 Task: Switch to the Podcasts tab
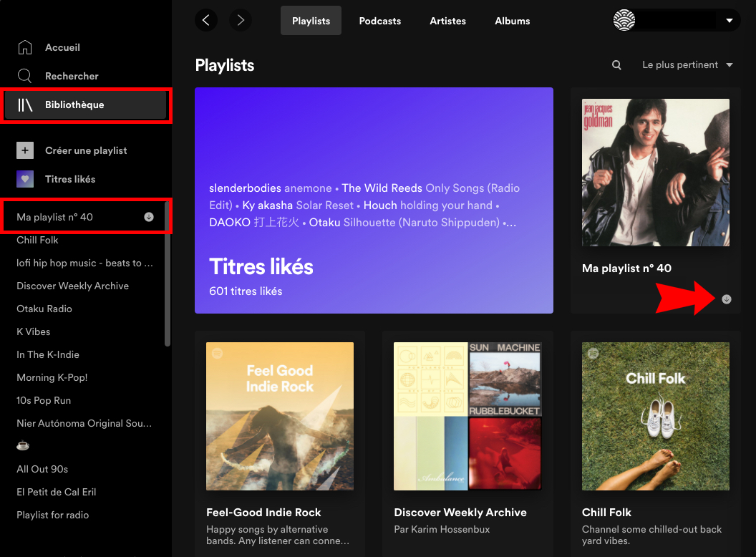[380, 21]
